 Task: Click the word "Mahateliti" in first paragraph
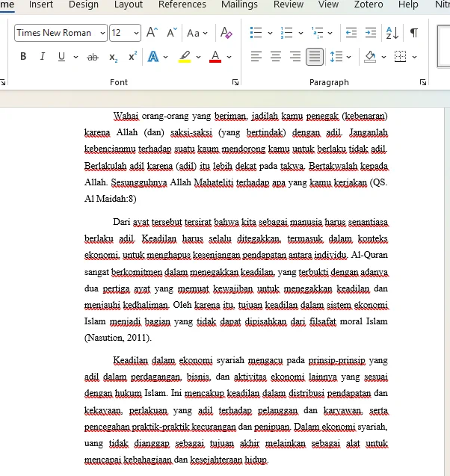tap(214, 182)
